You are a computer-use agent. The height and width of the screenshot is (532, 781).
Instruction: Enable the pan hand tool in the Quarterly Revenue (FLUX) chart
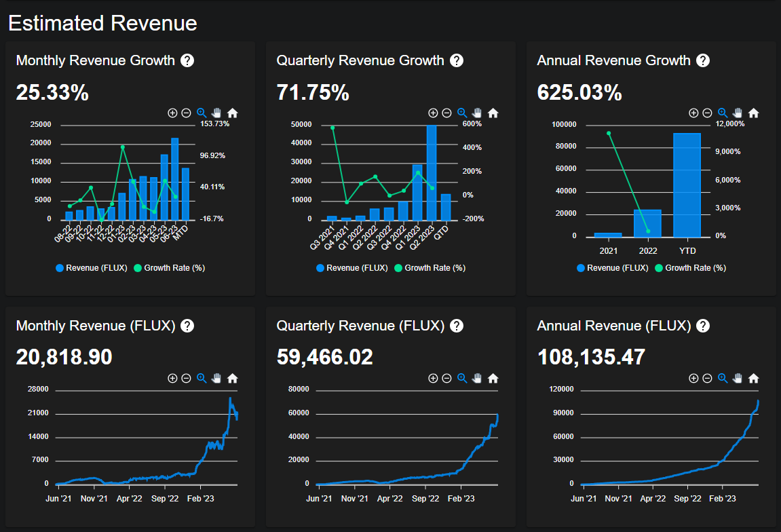476,379
